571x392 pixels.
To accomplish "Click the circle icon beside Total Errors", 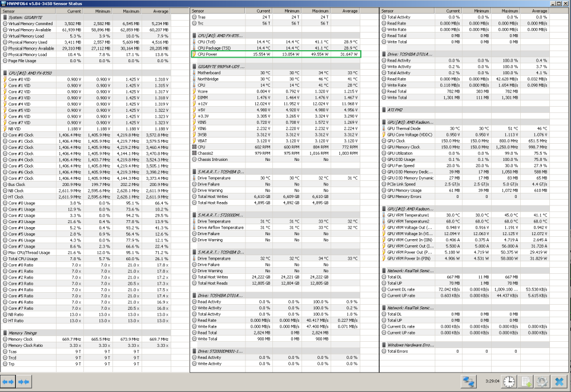I will [x=384, y=351].
